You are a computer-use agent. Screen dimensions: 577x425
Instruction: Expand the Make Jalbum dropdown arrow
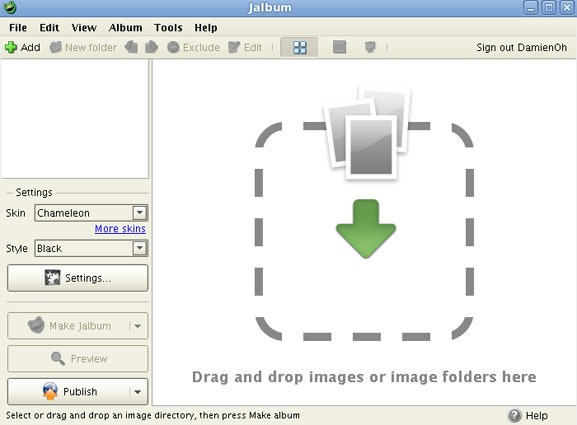click(138, 326)
